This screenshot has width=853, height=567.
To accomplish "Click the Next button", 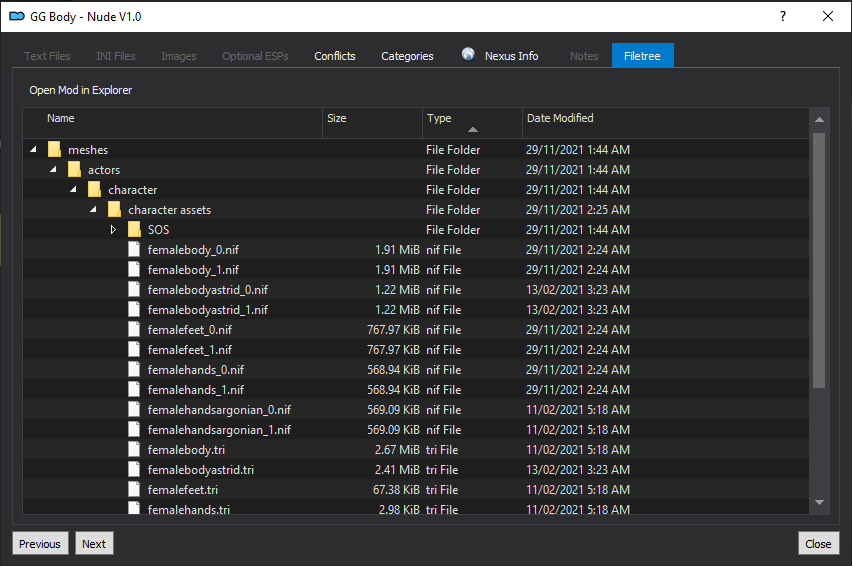I will coord(94,544).
